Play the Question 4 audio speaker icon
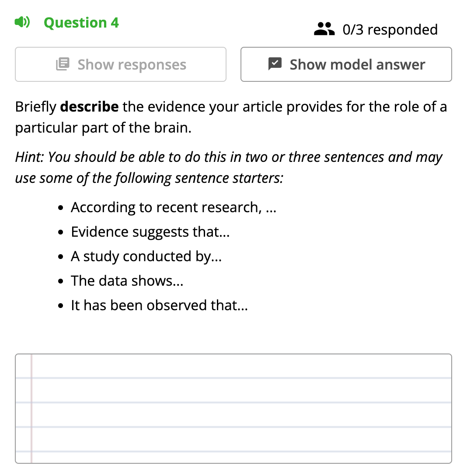This screenshot has width=460, height=476. tap(22, 22)
